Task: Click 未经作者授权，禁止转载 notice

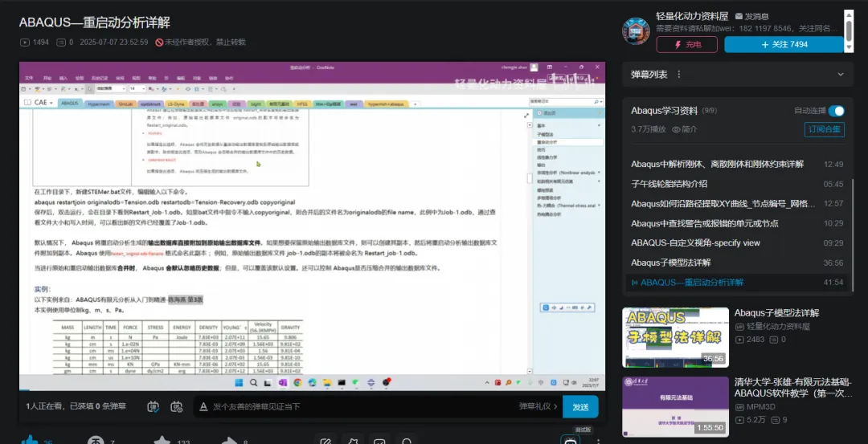Action: click(200, 42)
